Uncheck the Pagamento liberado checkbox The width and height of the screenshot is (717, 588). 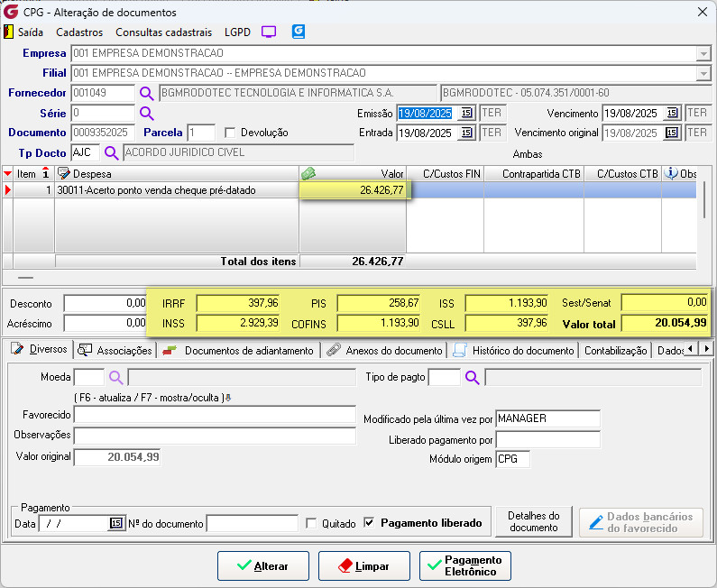369,522
